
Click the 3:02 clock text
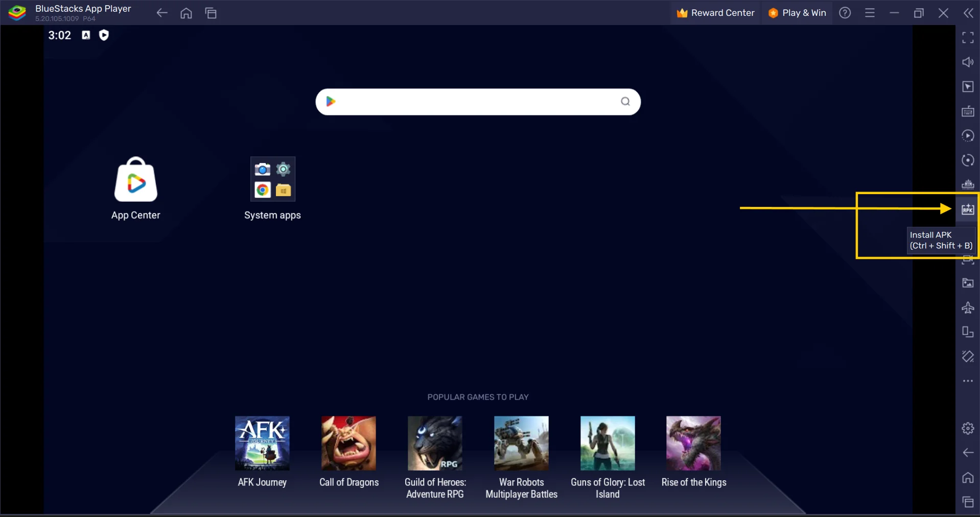pos(59,35)
